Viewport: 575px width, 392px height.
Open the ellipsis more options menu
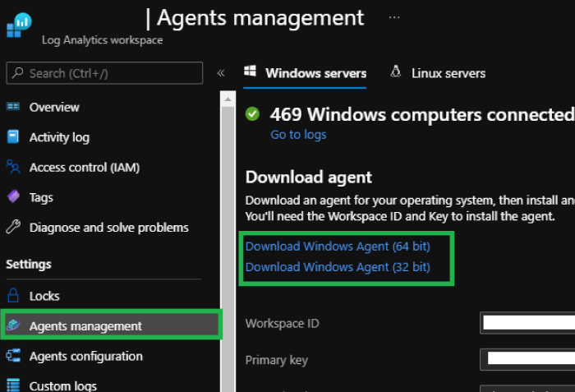pos(394,17)
